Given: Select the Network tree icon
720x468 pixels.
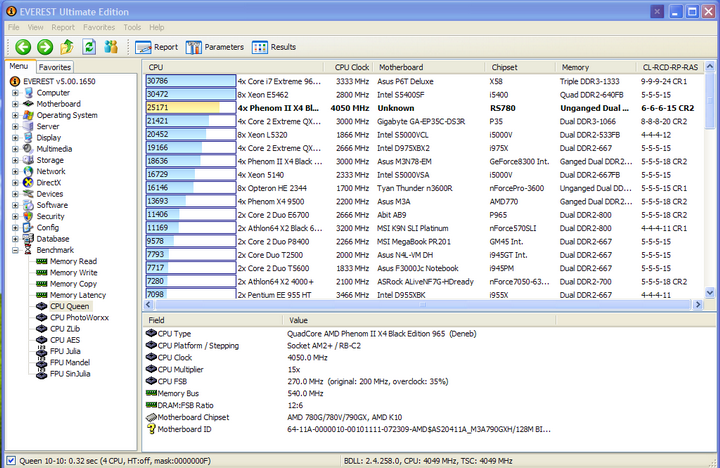Looking at the screenshot, I should [x=28, y=171].
